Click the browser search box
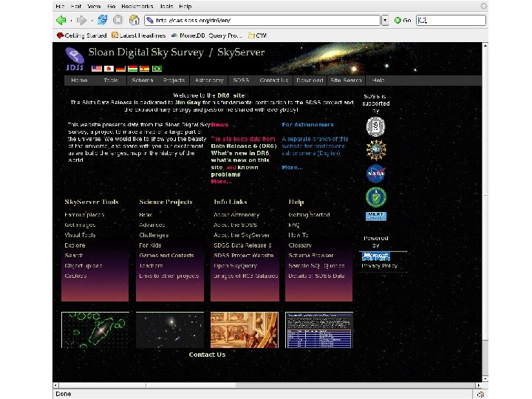The width and height of the screenshot is (532, 399). (451, 21)
